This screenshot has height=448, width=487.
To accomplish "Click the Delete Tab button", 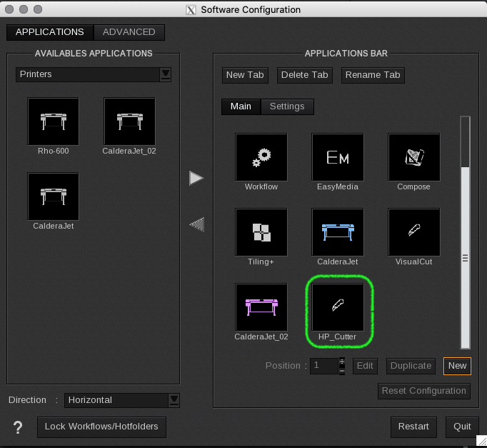I will click(x=305, y=75).
